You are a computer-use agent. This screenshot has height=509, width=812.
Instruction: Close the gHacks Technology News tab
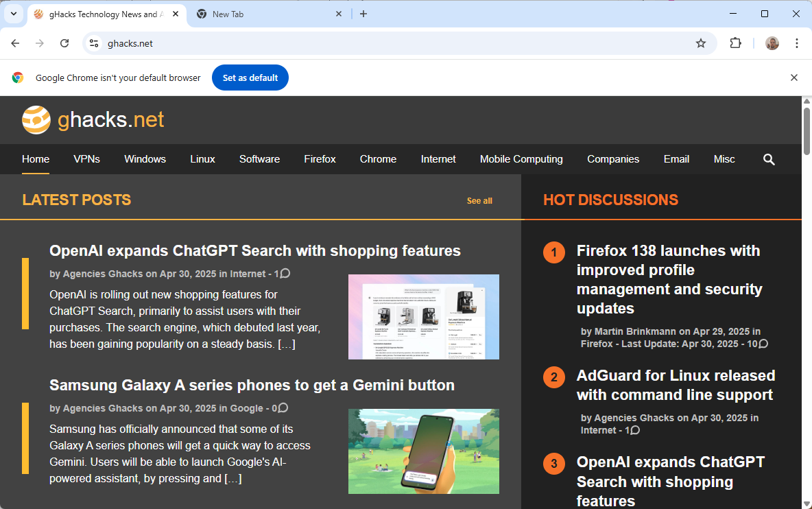pos(176,14)
